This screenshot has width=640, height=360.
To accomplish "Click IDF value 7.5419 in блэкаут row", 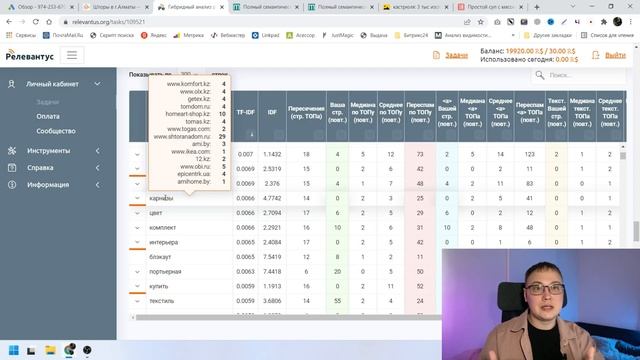I will coord(272,257).
